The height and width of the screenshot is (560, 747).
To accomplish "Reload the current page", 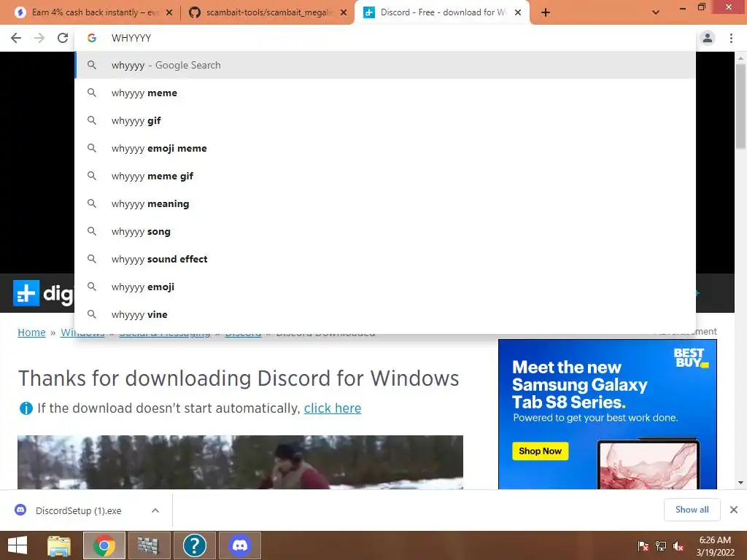I will (63, 38).
